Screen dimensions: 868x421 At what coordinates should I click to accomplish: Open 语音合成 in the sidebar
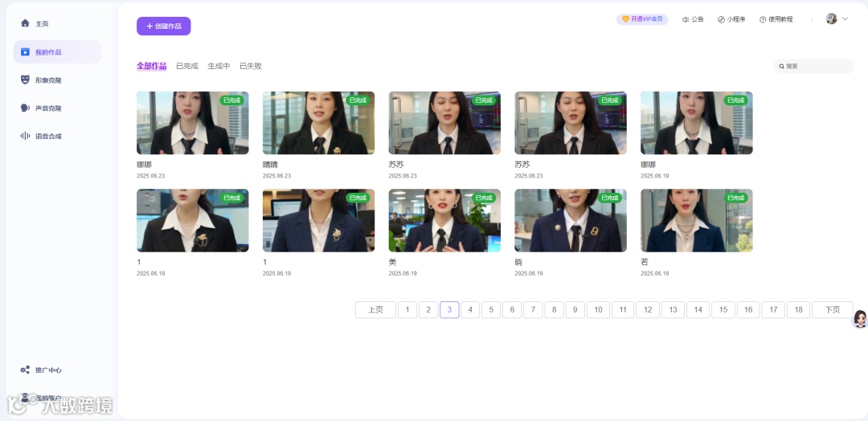coord(57,136)
